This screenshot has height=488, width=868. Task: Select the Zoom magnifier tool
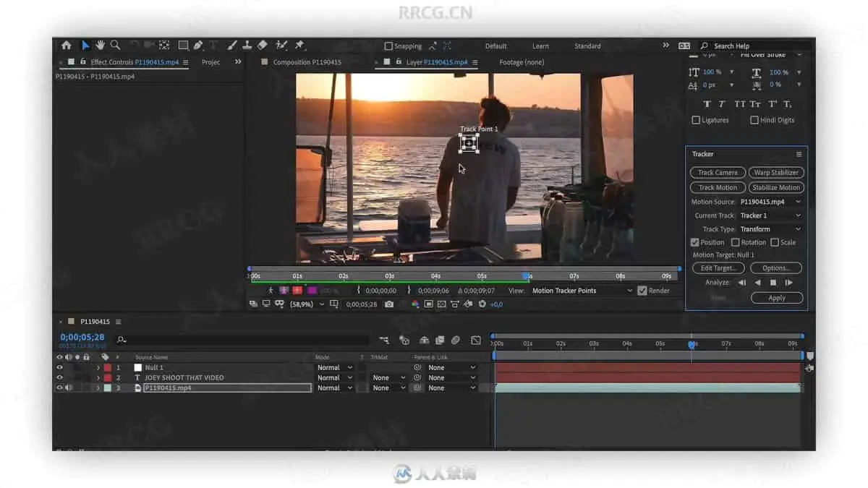tap(116, 46)
